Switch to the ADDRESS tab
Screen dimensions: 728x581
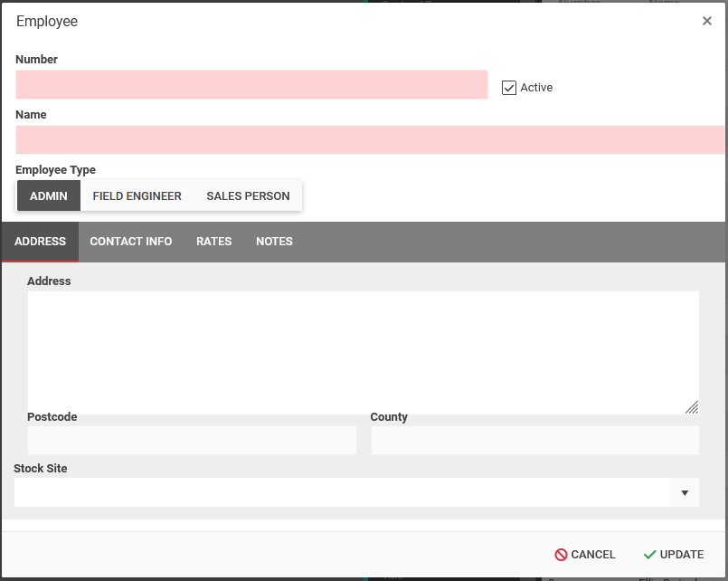point(41,242)
